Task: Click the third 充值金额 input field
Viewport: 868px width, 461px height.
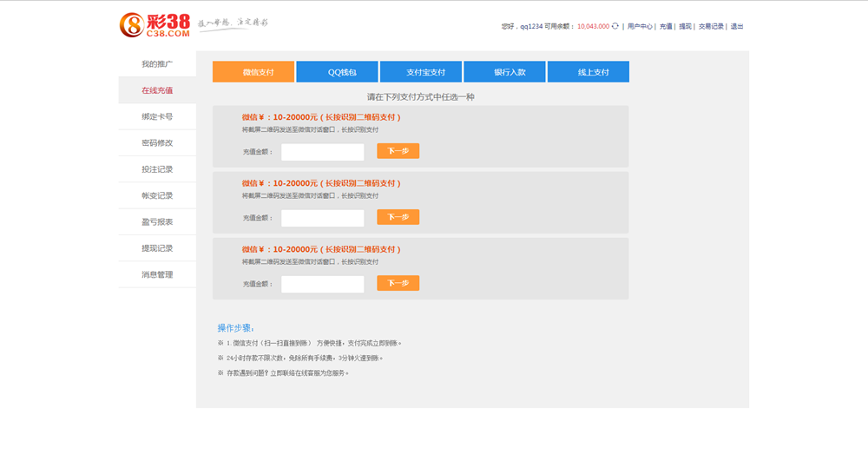Action: (x=322, y=284)
